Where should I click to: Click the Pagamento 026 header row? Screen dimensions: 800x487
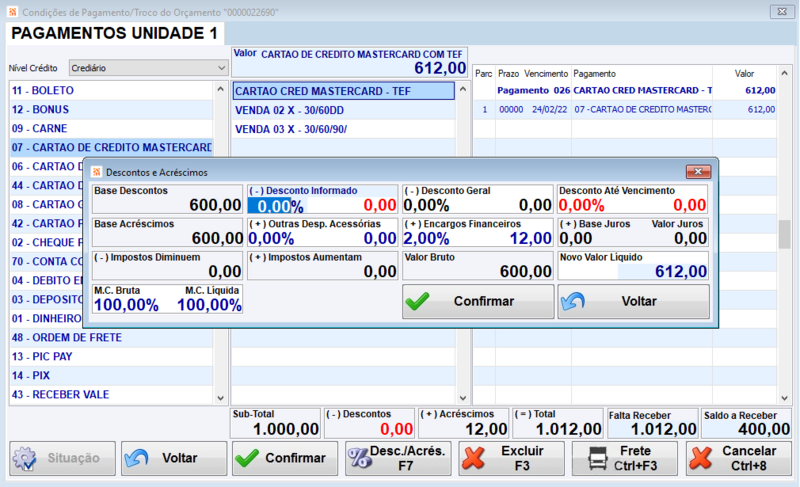click(x=625, y=90)
